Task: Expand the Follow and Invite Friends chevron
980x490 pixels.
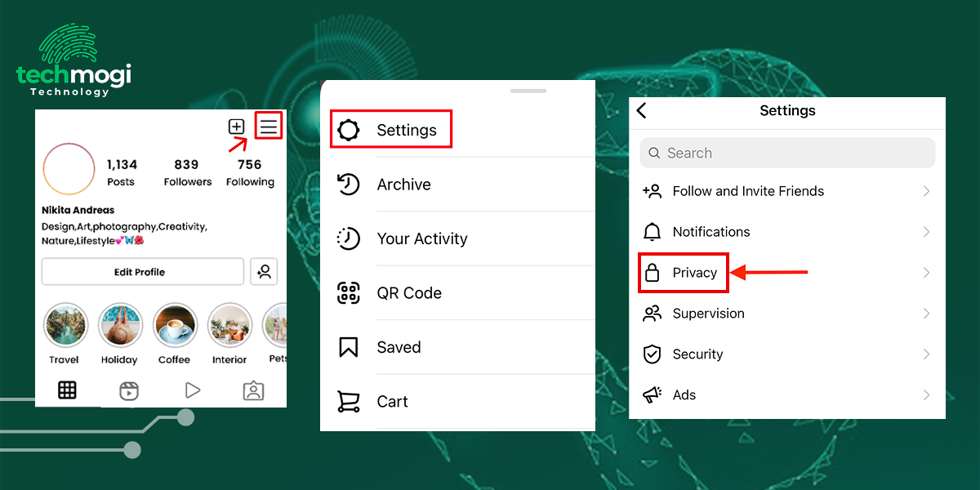Action: coord(927,191)
